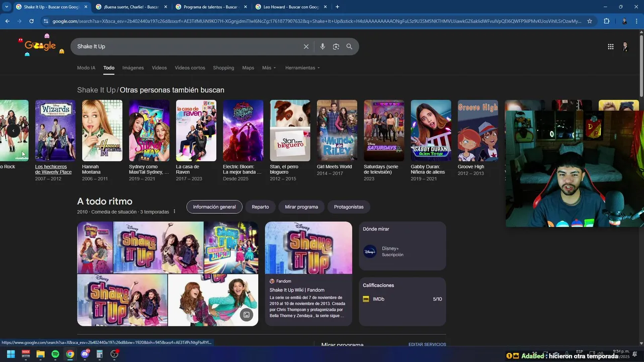Image resolution: width=644 pixels, height=362 pixels.
Task: Open the Shake It Up Wiki Fandom link
Action: (x=297, y=290)
